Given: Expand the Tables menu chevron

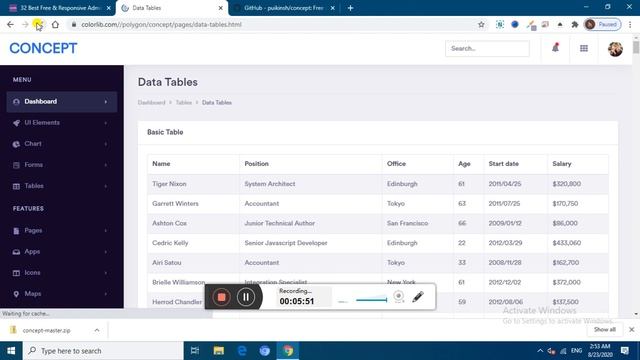Looking at the screenshot, I should click(106, 187).
